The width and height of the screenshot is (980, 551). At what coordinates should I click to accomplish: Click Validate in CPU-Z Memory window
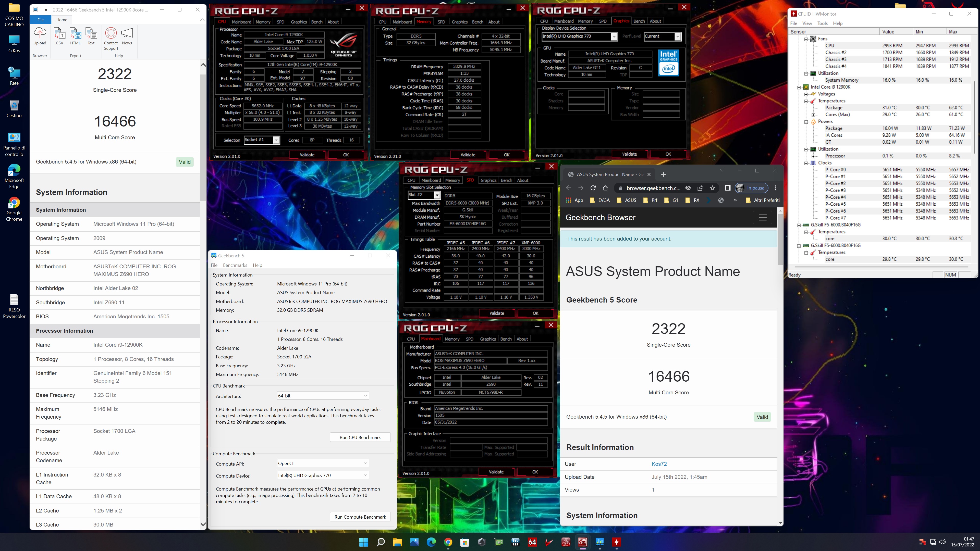[x=468, y=155]
